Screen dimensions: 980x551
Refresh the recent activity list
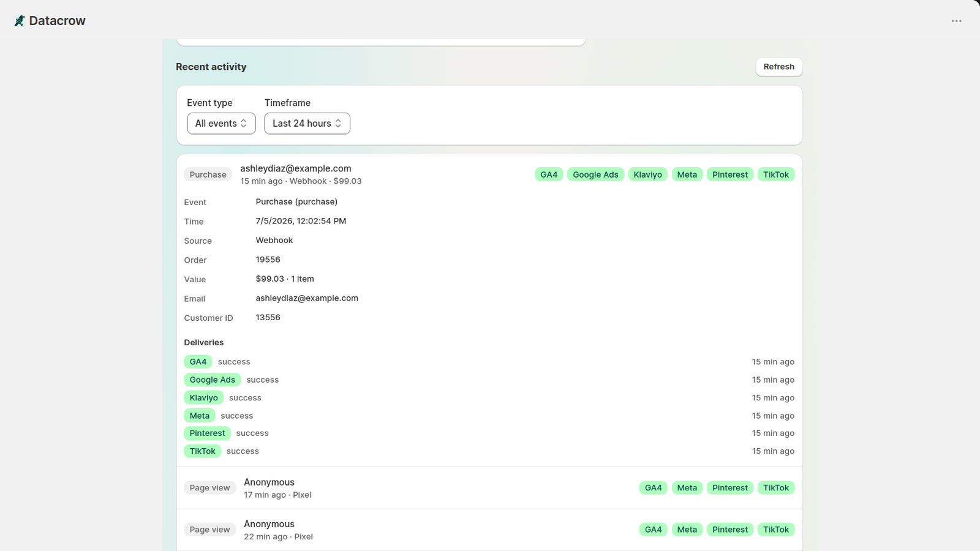(778, 67)
